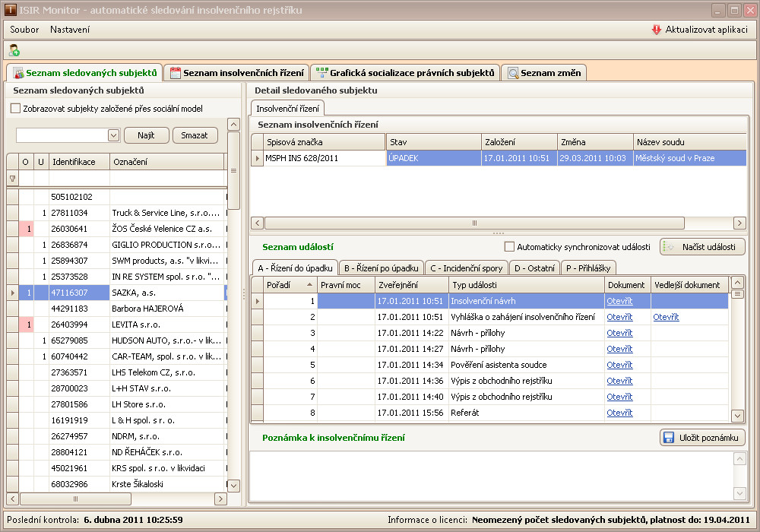Image resolution: width=760 pixels, height=532 pixels.
Task: Click the filter funnel icon in grid
Action: [12, 179]
